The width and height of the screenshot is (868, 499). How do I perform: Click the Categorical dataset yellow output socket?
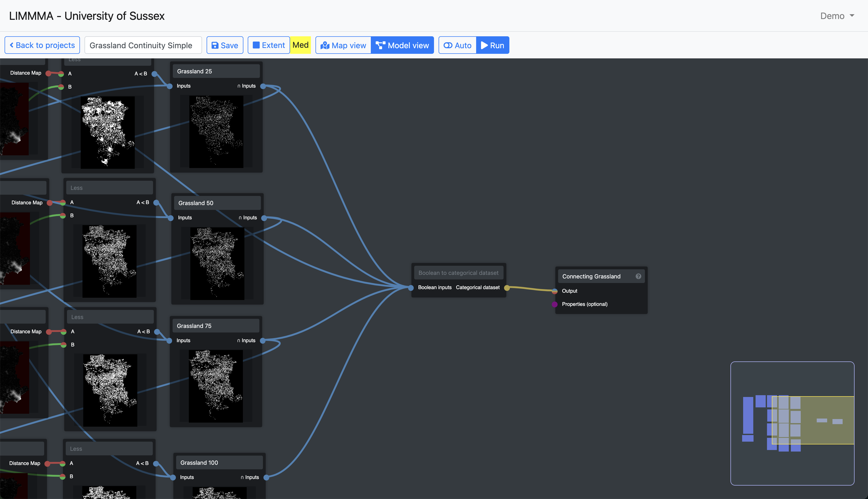pyautogui.click(x=507, y=288)
